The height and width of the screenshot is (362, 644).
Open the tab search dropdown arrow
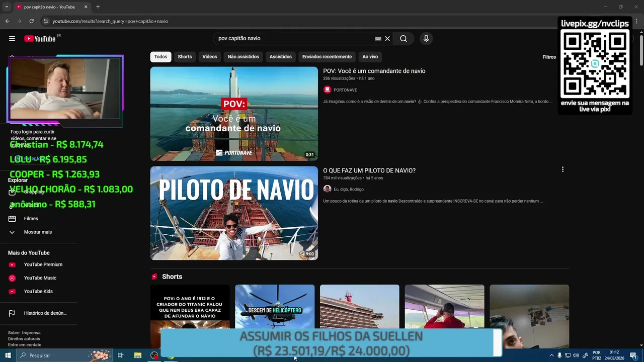(7, 7)
